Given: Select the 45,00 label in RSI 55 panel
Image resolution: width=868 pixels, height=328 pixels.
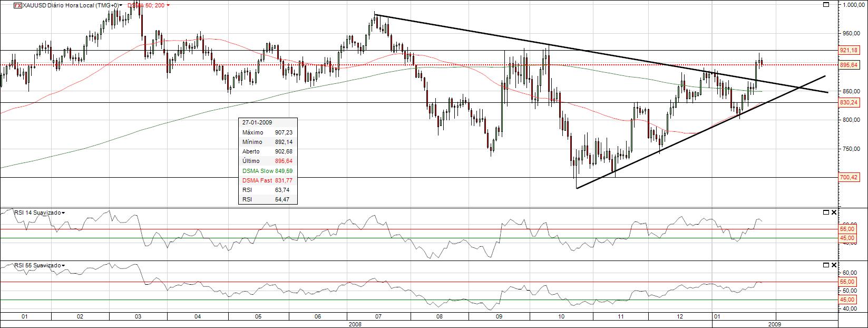Looking at the screenshot, I should [847, 300].
